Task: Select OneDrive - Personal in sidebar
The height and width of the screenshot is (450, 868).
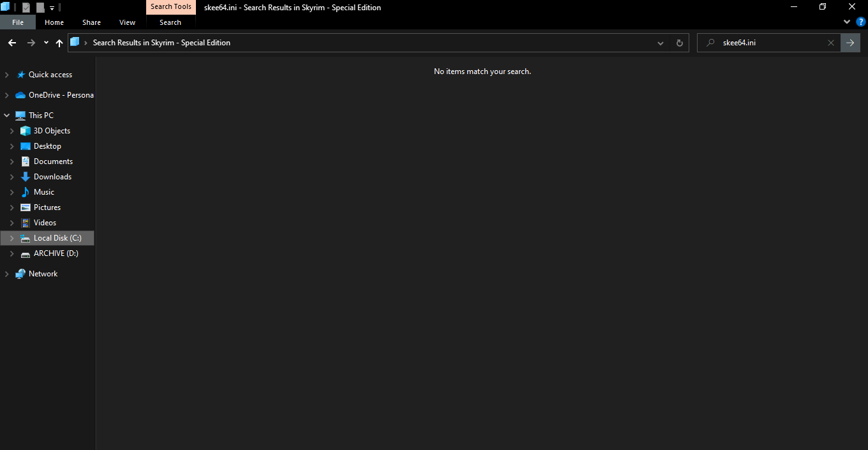Action: (61, 95)
